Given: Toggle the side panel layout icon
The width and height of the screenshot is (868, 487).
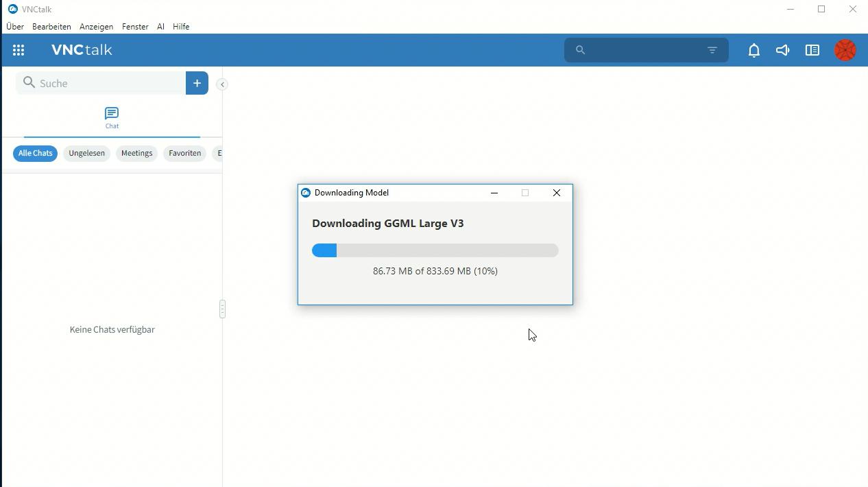Looking at the screenshot, I should point(812,50).
